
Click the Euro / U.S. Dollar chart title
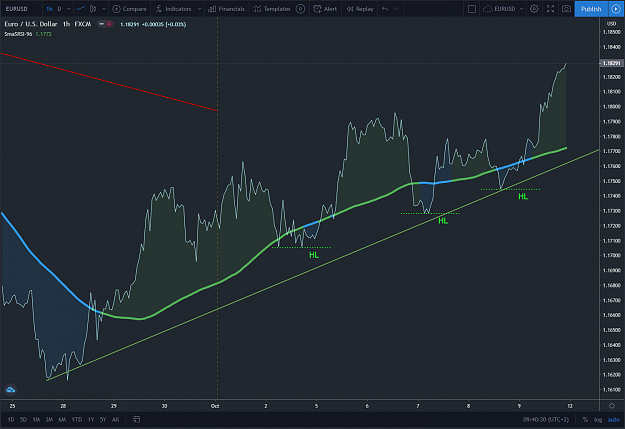(31, 24)
